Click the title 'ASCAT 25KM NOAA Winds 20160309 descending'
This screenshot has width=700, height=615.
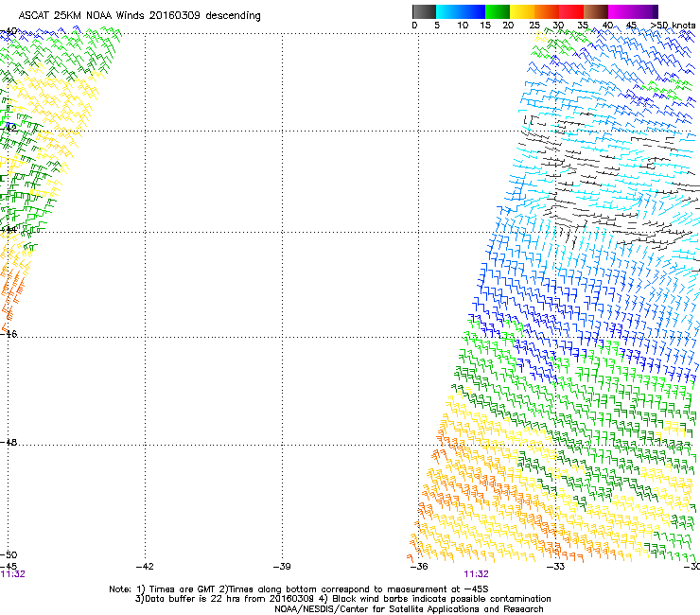coord(139,15)
